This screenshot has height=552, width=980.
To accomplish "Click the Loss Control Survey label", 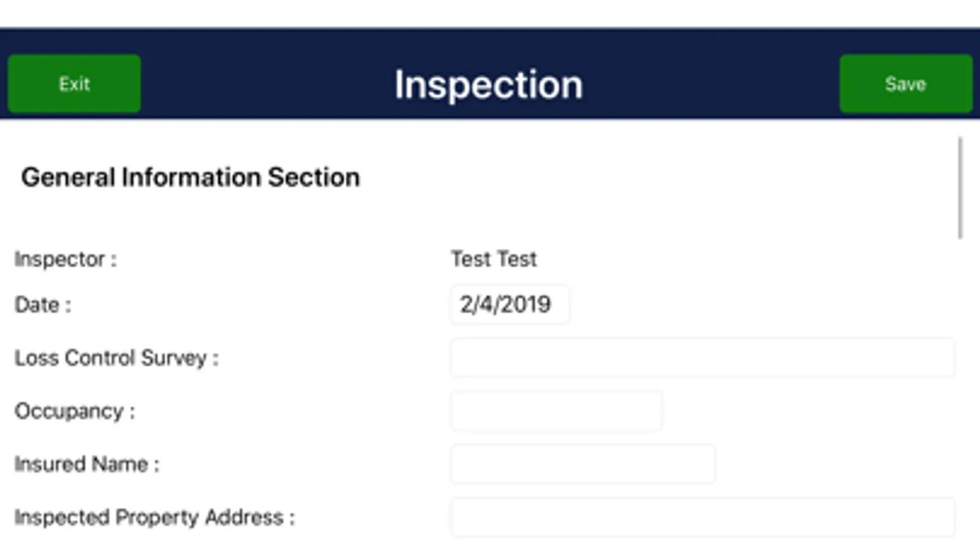I will 116,358.
